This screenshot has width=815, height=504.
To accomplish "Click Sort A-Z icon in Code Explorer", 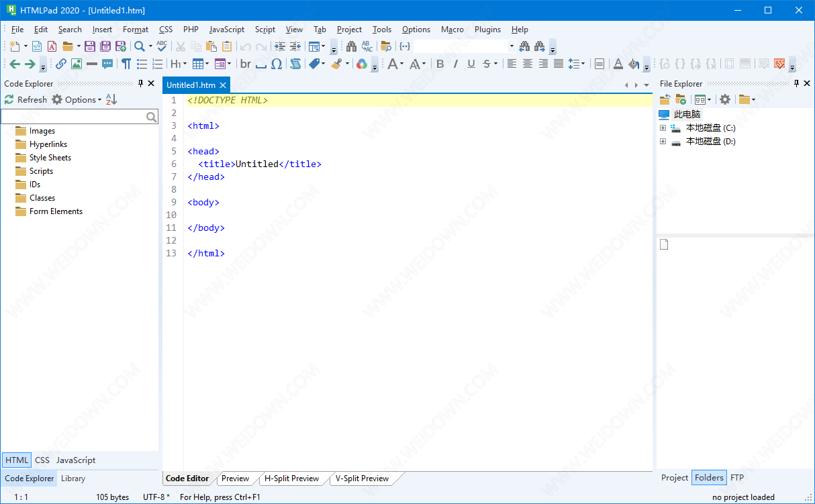I will (111, 99).
